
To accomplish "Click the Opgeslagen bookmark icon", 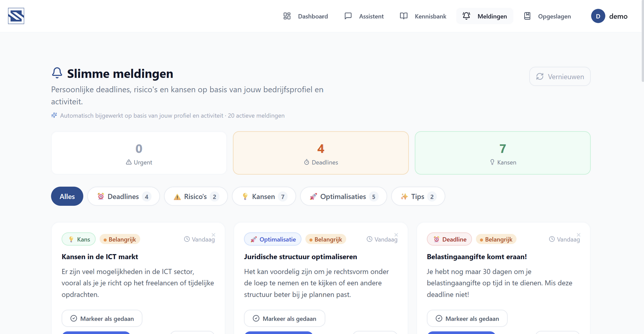I will 527,16.
